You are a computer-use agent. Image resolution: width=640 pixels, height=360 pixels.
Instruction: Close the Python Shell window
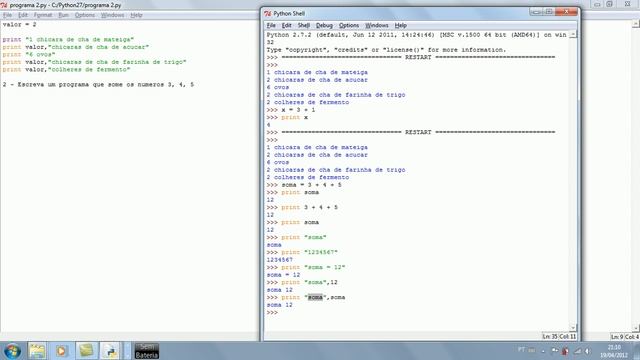tap(566, 12)
